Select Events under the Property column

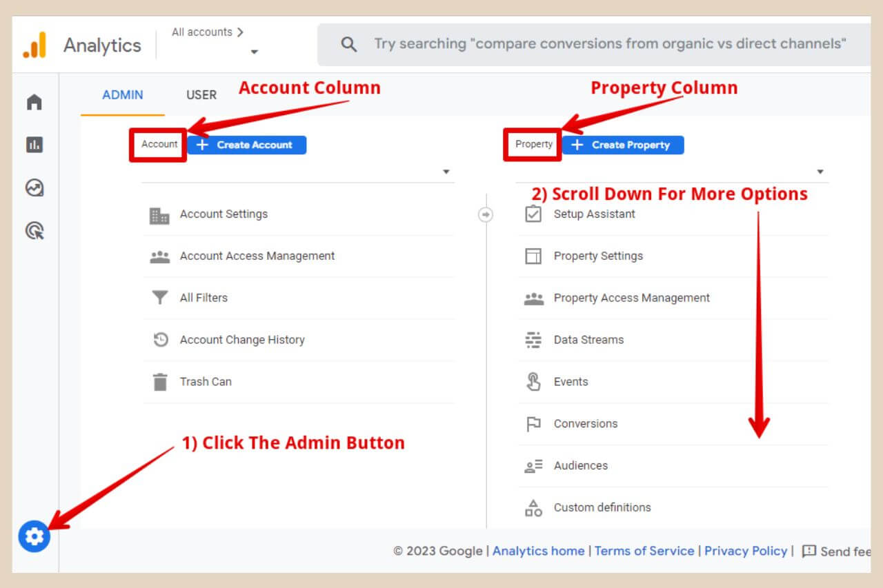571,381
